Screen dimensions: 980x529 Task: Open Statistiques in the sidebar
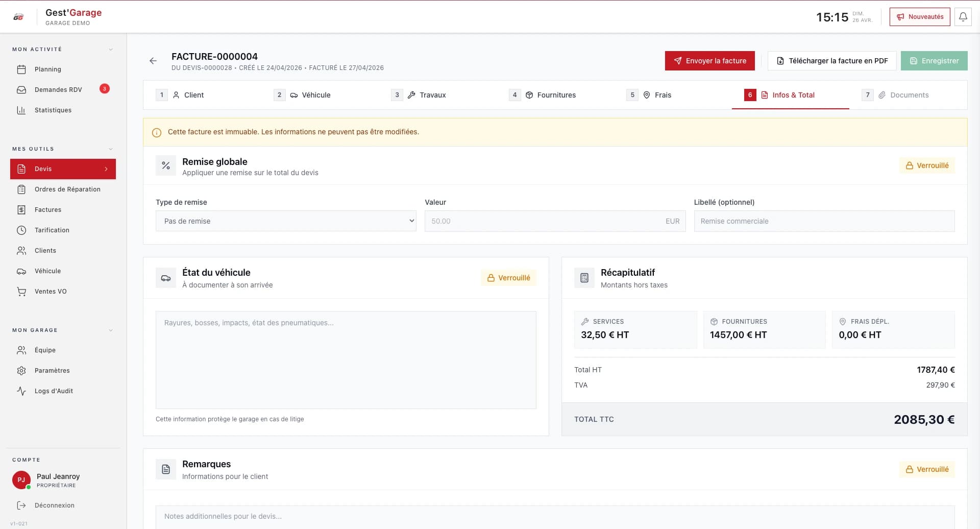coord(63,110)
